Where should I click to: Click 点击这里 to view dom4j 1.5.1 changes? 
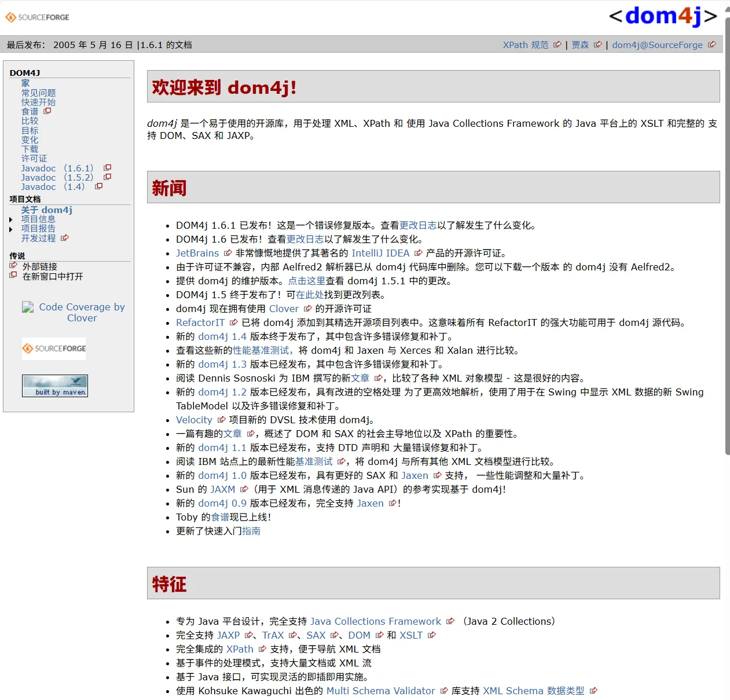pyautogui.click(x=307, y=281)
